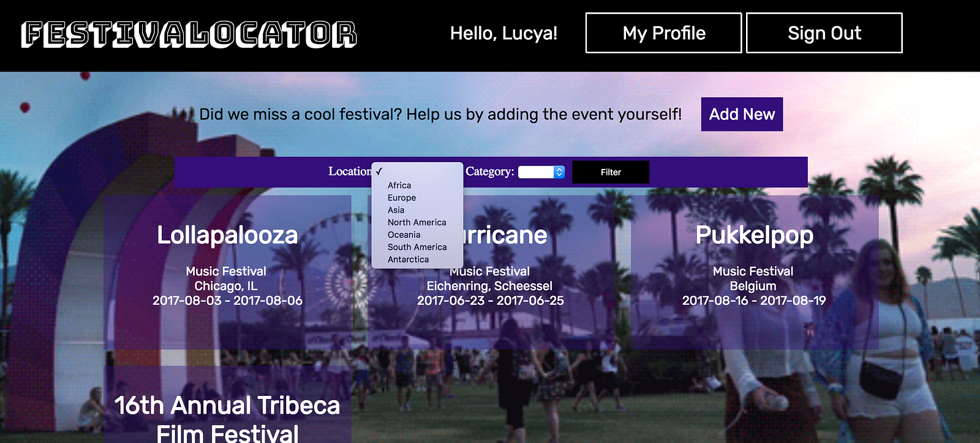This screenshot has width=980, height=443.
Task: Click Add New to submit a festival
Action: click(742, 114)
